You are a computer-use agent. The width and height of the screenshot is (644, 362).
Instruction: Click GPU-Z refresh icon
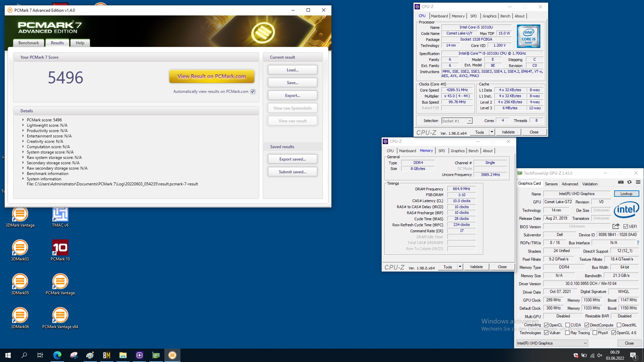(629, 182)
